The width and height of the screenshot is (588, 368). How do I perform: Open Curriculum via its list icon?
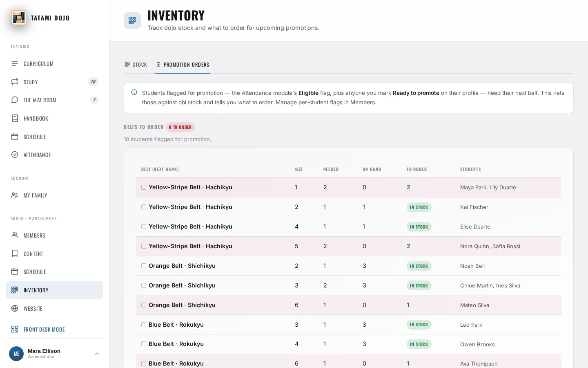[x=15, y=63]
